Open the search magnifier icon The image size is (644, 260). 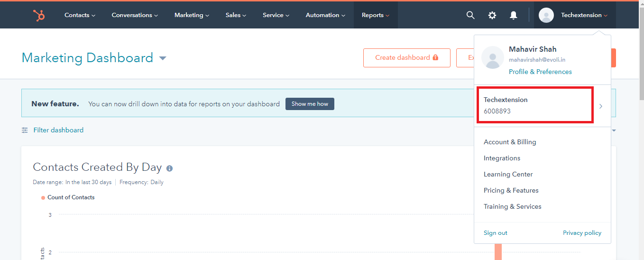point(470,15)
